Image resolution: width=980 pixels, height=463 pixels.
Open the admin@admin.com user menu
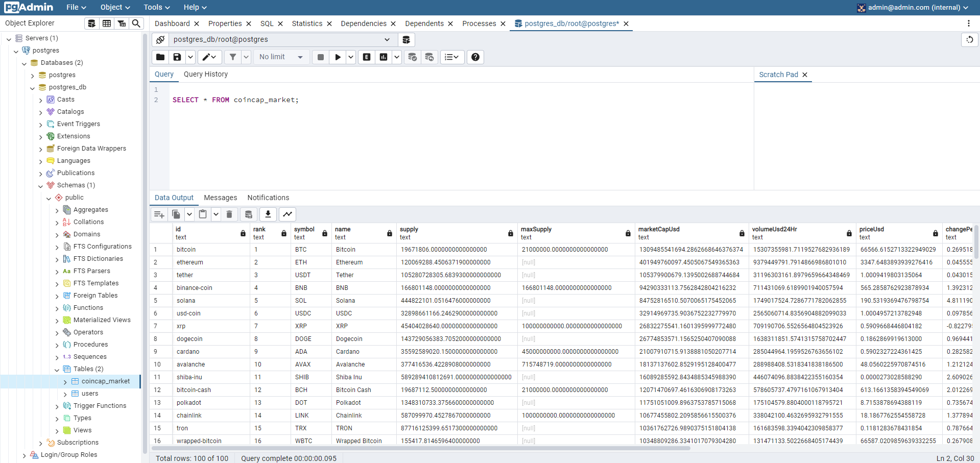[x=913, y=7]
